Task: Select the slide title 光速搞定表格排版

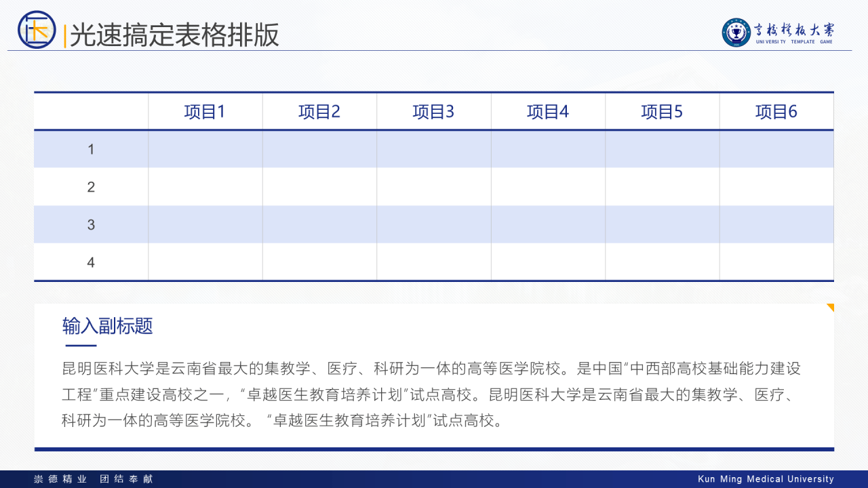Action: pos(174,35)
